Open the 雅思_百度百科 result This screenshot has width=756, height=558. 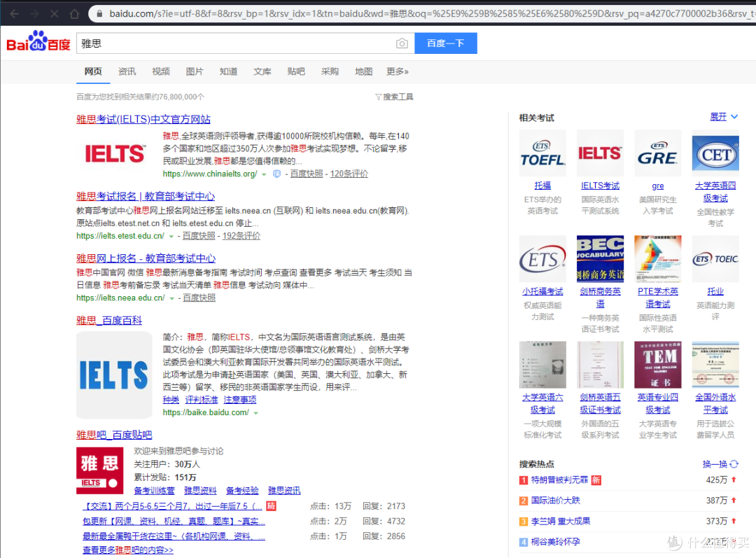(x=109, y=320)
